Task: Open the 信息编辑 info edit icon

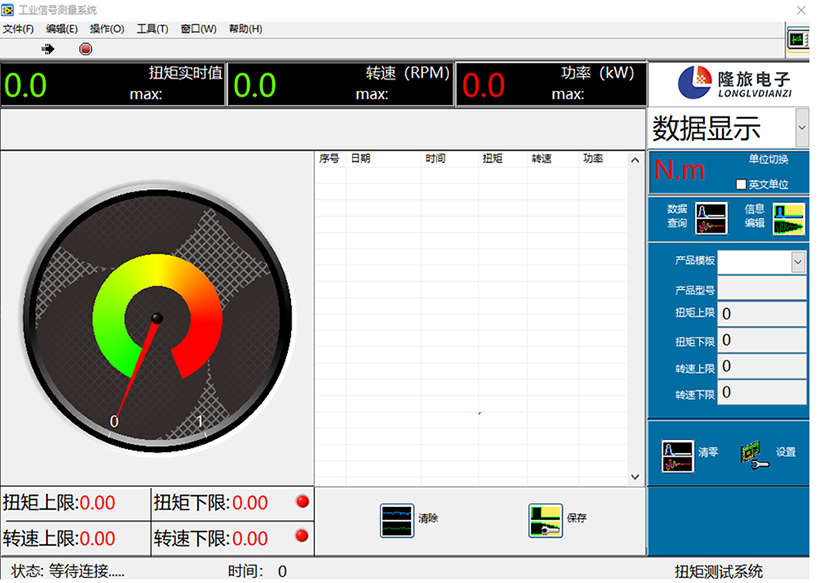Action: point(788,218)
